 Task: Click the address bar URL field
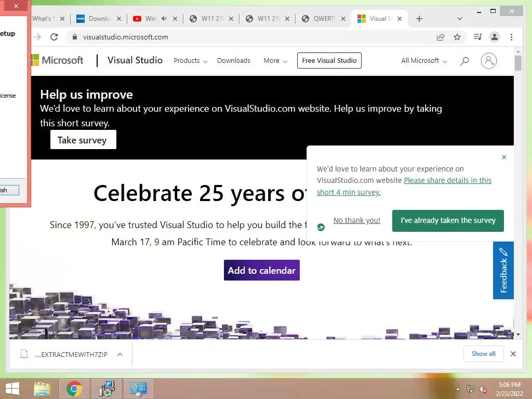(x=251, y=37)
